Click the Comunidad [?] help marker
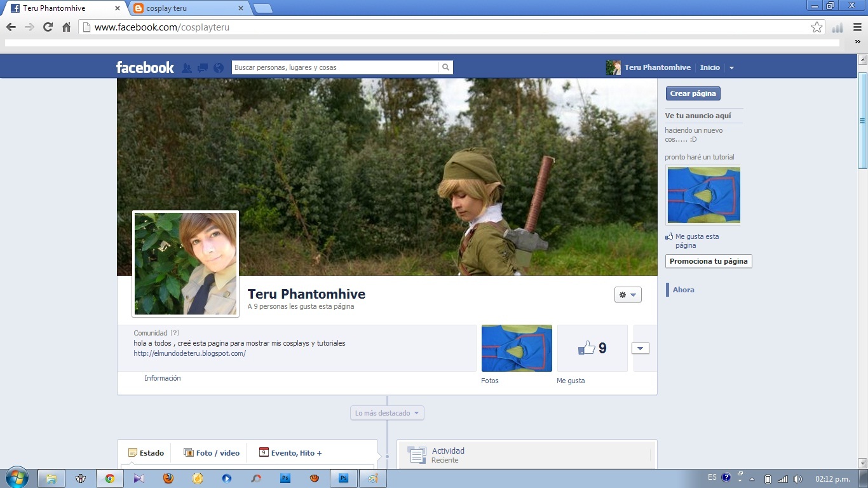The width and height of the screenshot is (868, 488). pyautogui.click(x=175, y=333)
